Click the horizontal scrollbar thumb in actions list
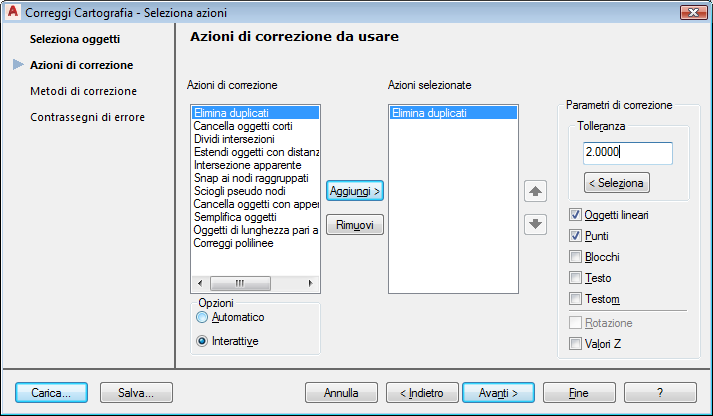 [x=240, y=283]
